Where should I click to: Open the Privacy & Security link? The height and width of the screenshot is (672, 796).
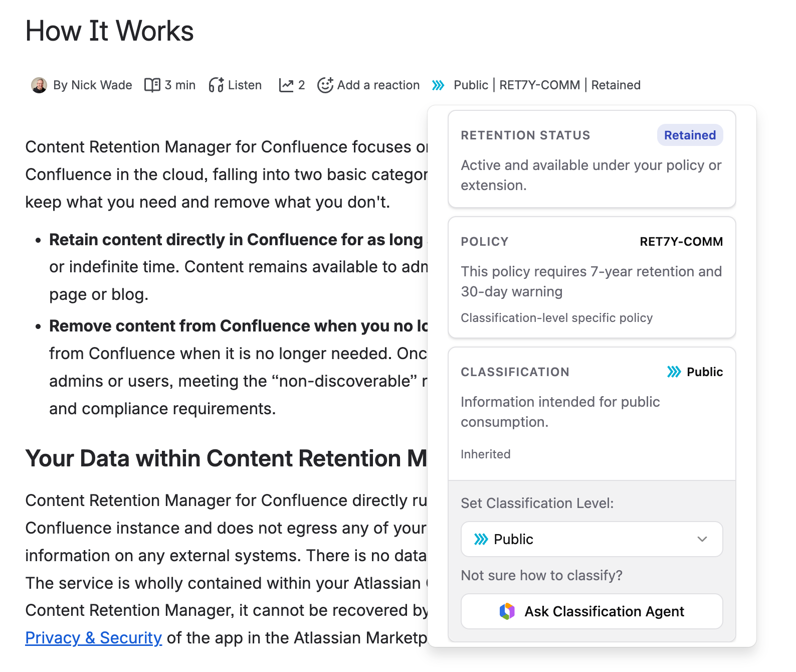94,638
